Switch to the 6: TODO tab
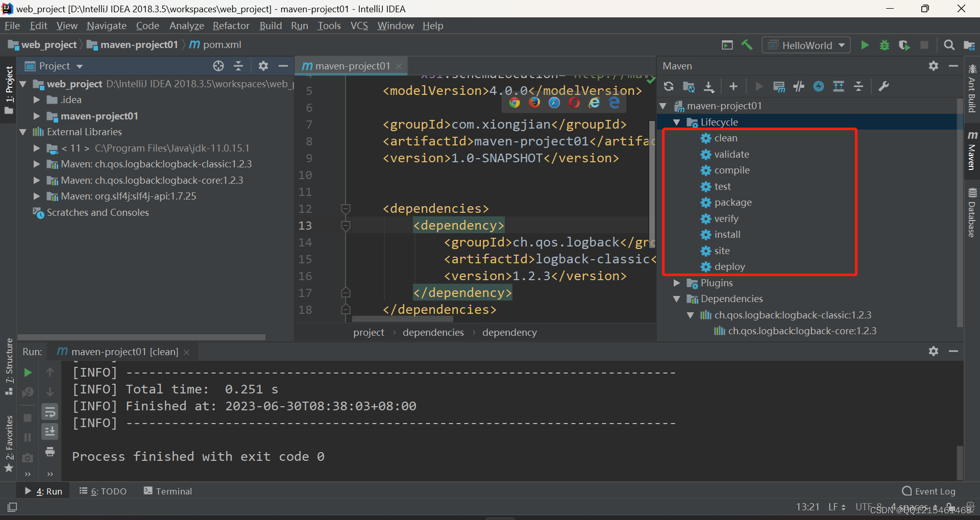 [103, 491]
